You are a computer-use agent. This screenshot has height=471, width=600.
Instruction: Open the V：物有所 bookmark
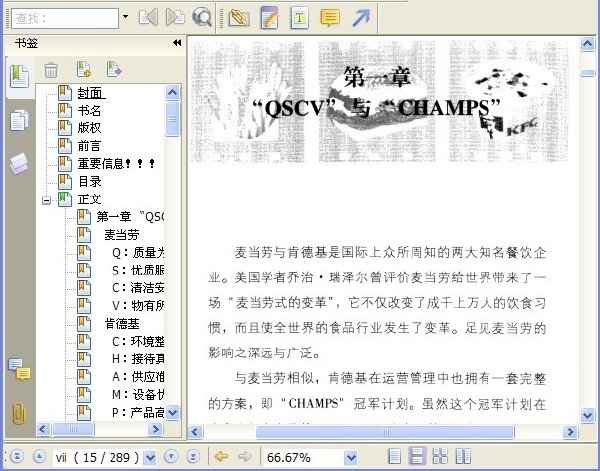[138, 305]
